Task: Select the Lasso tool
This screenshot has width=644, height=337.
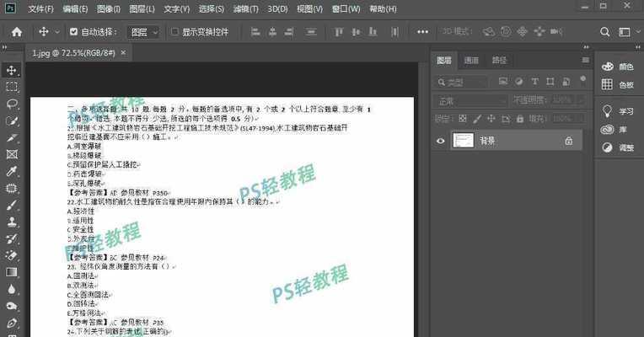Action: (12, 104)
